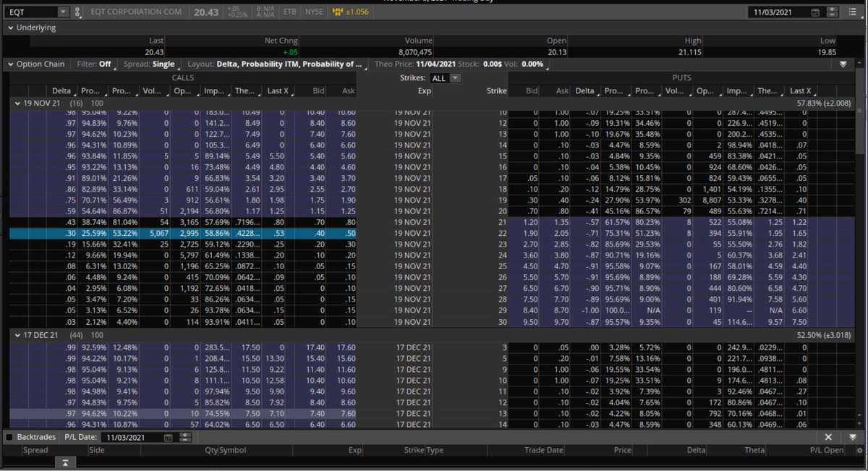Click the NYSE exchange label
The height and width of the screenshot is (471, 868).
tap(314, 12)
